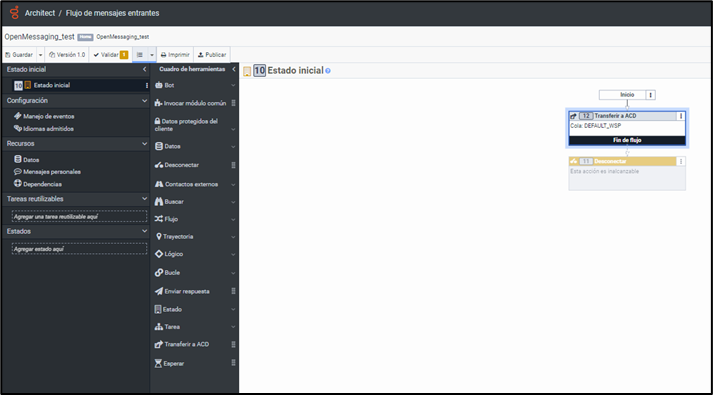Click the Esperar drag handle
The image size is (713, 395).
point(233,363)
